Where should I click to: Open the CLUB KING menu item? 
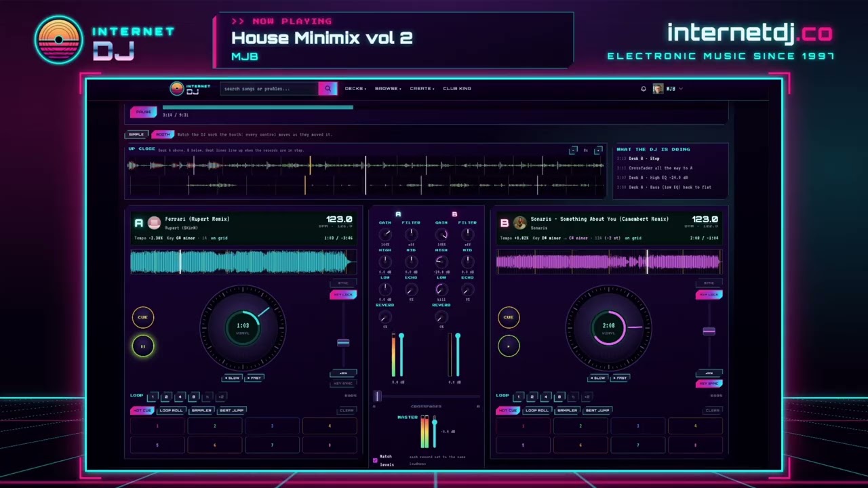[457, 89]
